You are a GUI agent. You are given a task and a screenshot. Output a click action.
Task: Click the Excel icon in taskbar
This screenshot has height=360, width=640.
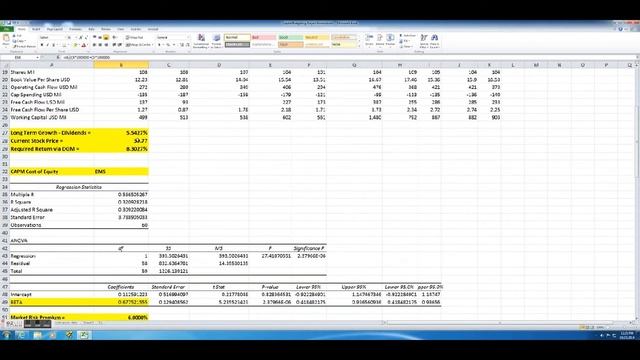(84, 335)
